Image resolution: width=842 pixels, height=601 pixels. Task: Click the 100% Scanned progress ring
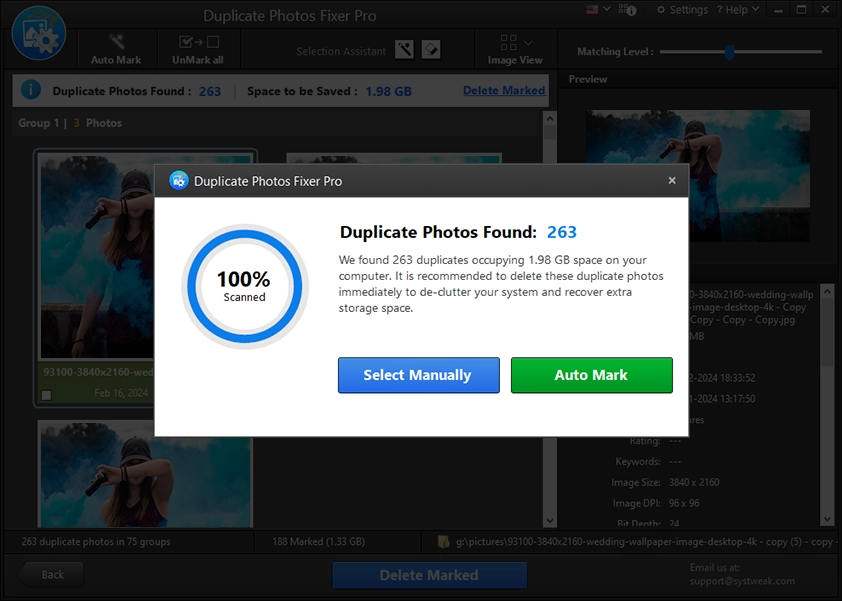pyautogui.click(x=244, y=286)
